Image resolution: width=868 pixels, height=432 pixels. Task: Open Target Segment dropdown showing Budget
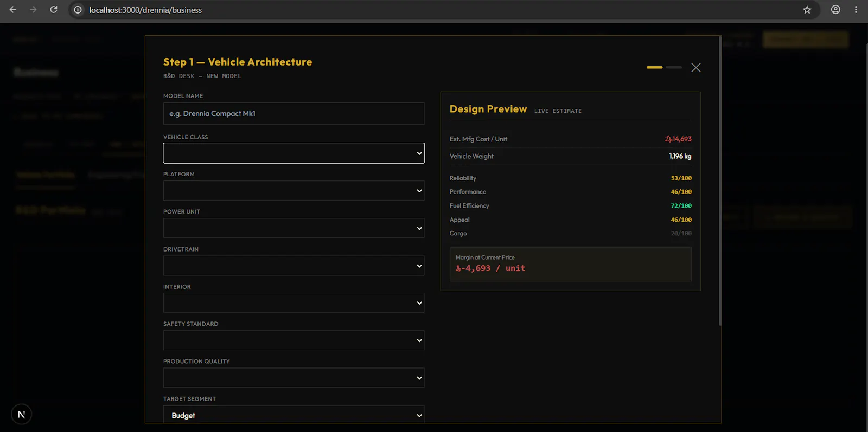coord(293,415)
